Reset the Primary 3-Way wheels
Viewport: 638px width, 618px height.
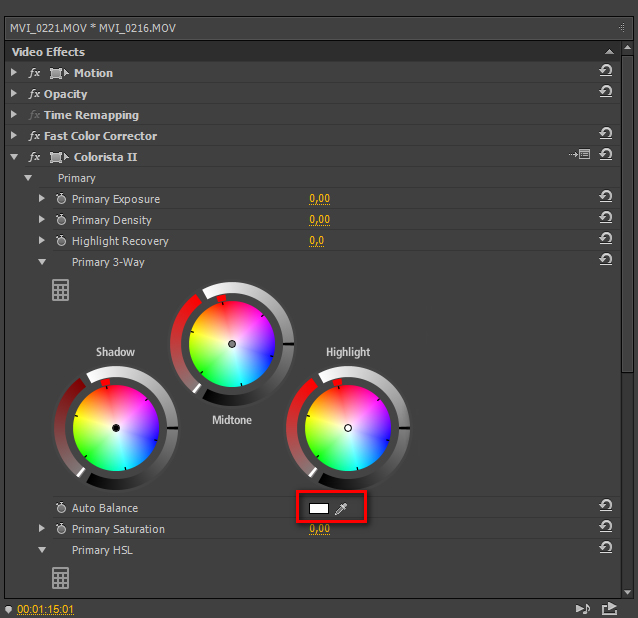[x=605, y=259]
